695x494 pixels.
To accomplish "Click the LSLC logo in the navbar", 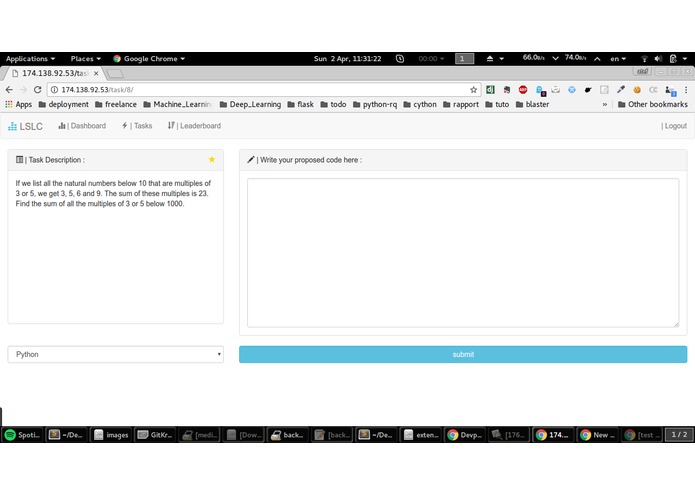I will 25,126.
